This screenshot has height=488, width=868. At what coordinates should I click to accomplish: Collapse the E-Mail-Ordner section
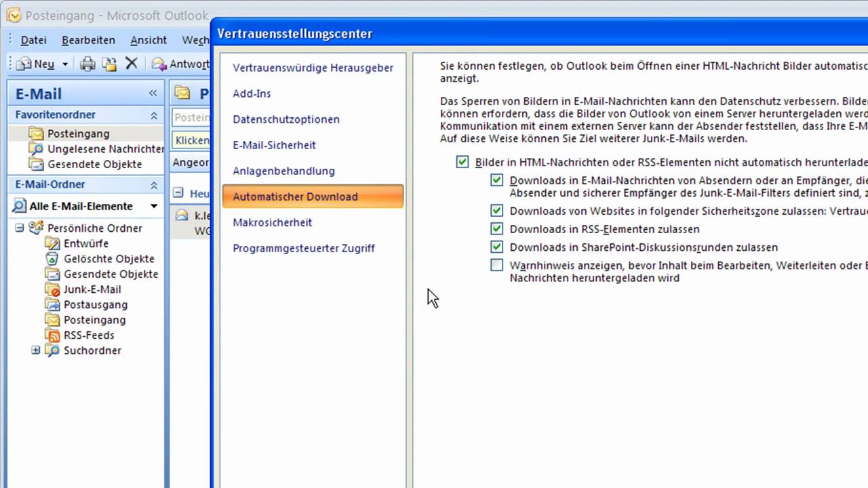click(154, 184)
